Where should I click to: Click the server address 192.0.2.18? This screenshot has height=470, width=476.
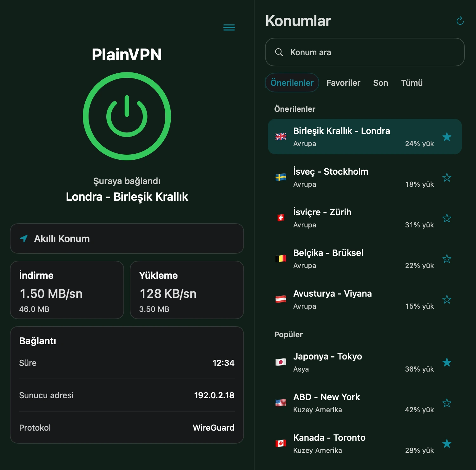pos(214,395)
